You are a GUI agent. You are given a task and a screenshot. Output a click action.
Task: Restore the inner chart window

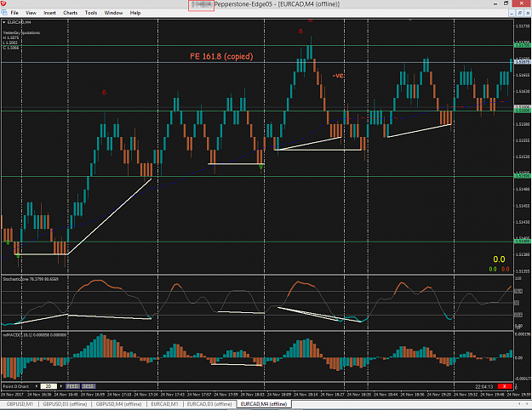point(520,13)
